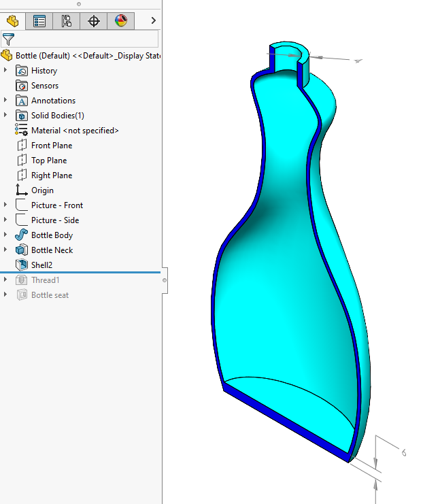Expand the Solid Bodies(1) folder

click(x=6, y=116)
